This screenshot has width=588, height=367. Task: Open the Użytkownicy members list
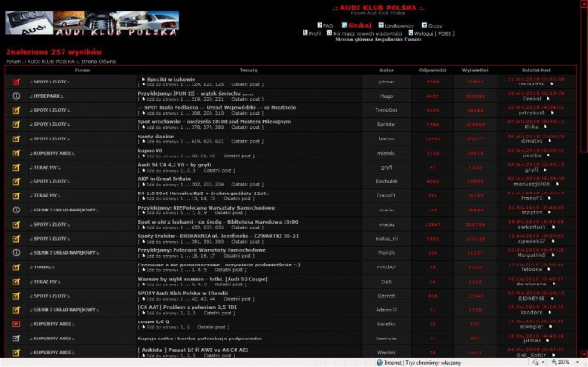(x=399, y=26)
